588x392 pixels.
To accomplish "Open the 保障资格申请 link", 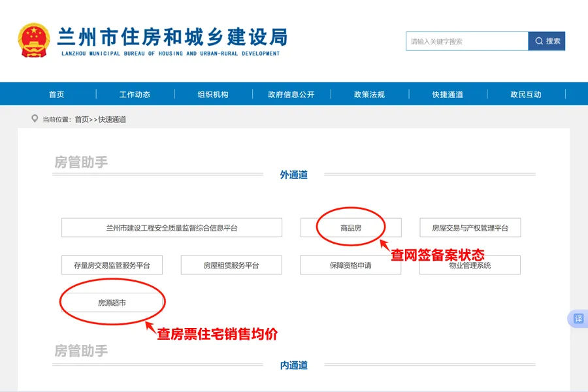I will coord(351,265).
